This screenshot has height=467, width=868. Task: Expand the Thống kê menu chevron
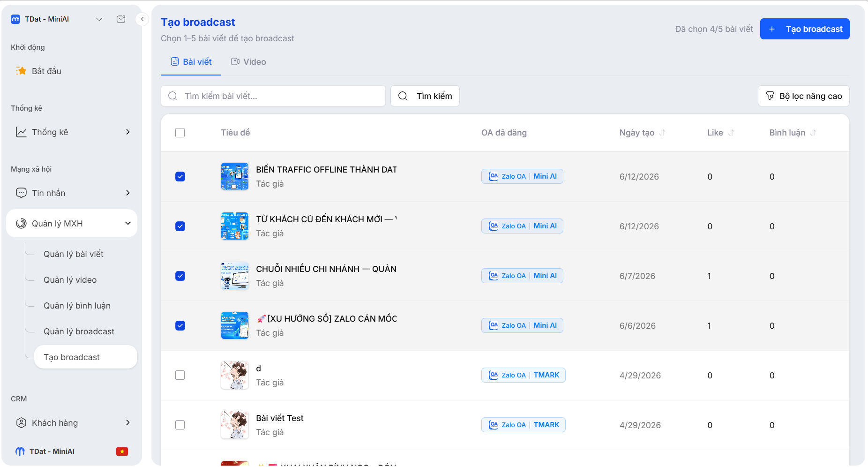[x=128, y=132]
